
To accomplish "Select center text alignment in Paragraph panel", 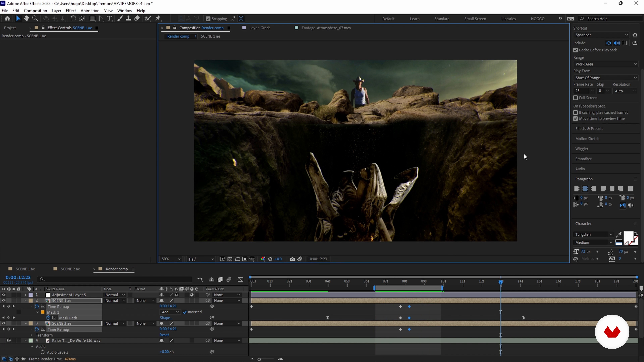I will tap(585, 189).
